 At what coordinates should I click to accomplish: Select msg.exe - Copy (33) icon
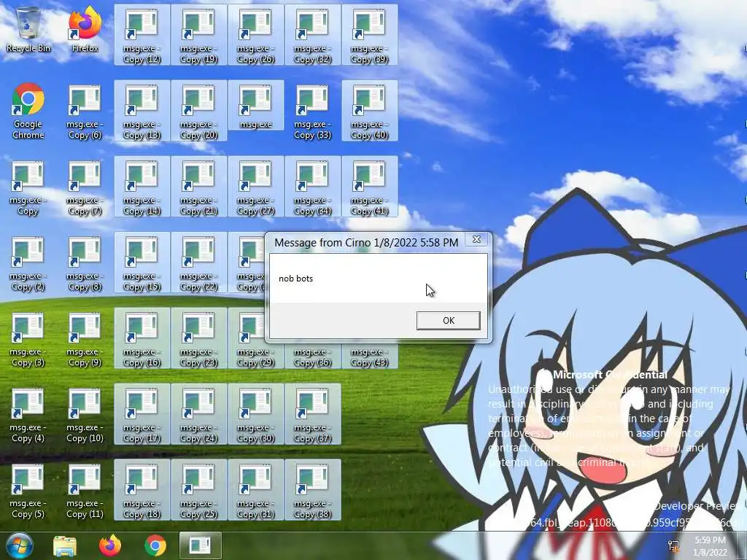pyautogui.click(x=312, y=111)
